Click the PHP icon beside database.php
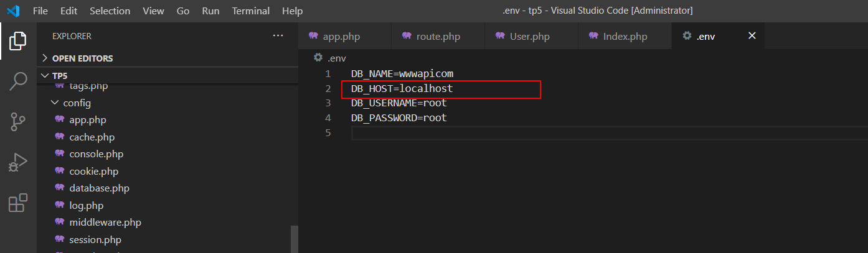The image size is (868, 253). 60,188
